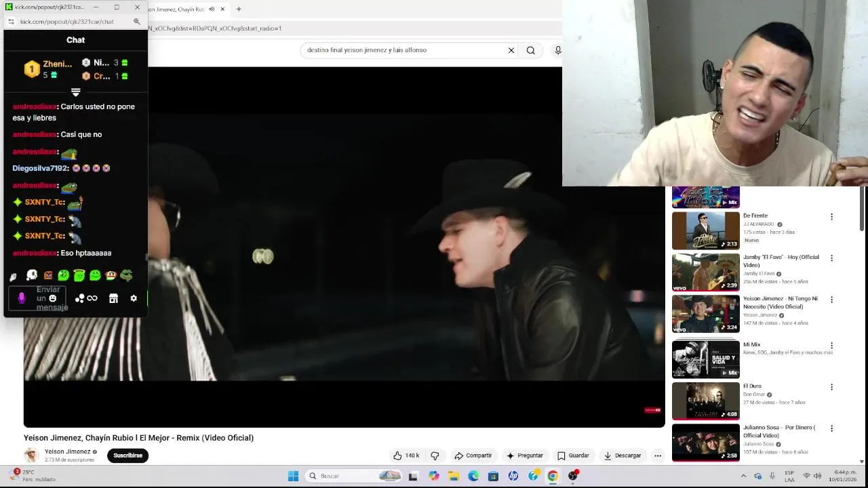
Task: Click the channel points dots icon in chat
Action: [x=79, y=298]
